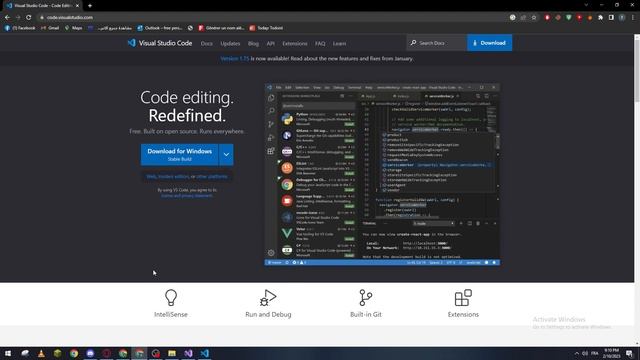Screen dimensions: 640x360
Task: Open purple Visual Studio from taskbar
Action: tap(188, 353)
